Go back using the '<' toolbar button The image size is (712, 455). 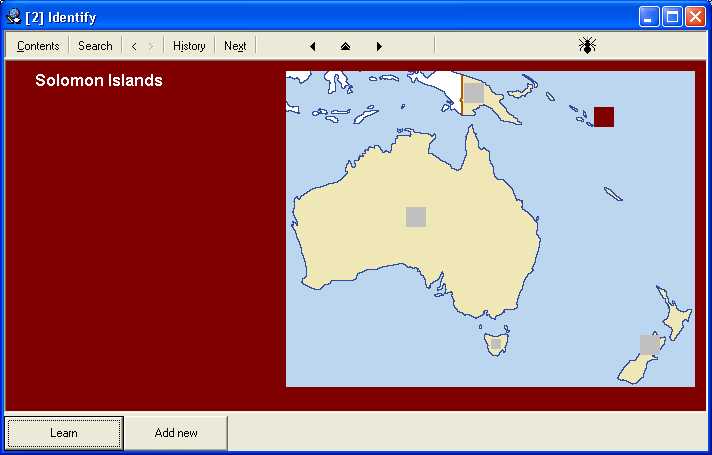point(134,46)
